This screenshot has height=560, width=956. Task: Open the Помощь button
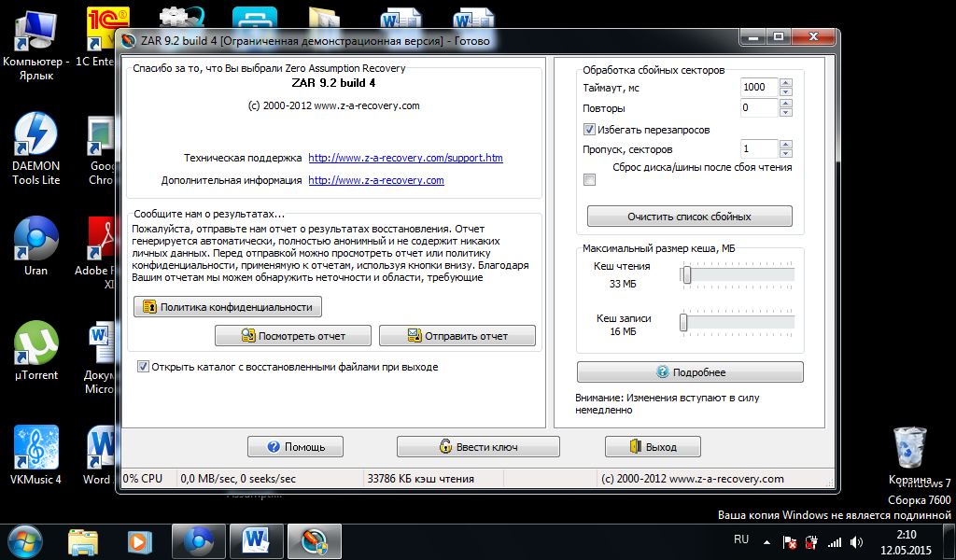pos(295,447)
